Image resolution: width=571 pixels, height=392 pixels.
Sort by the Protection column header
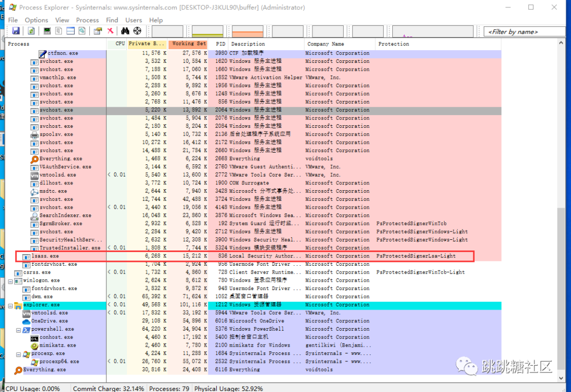[438, 44]
